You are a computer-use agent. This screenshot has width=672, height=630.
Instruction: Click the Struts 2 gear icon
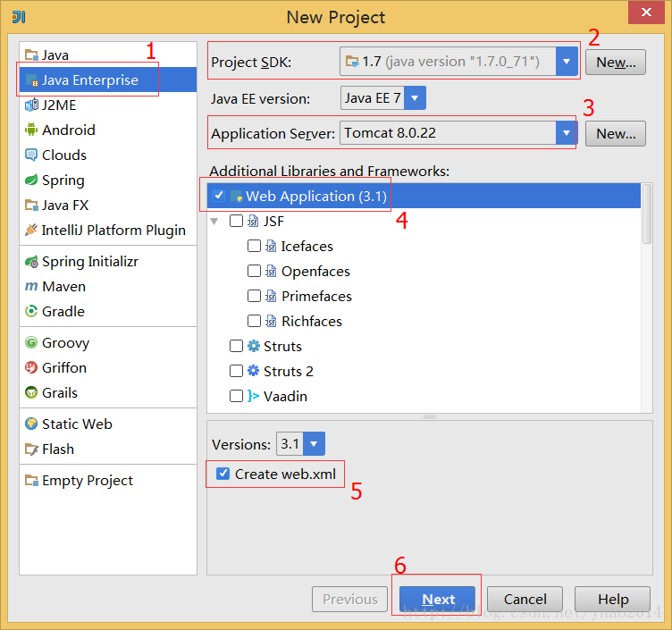pyautogui.click(x=253, y=371)
